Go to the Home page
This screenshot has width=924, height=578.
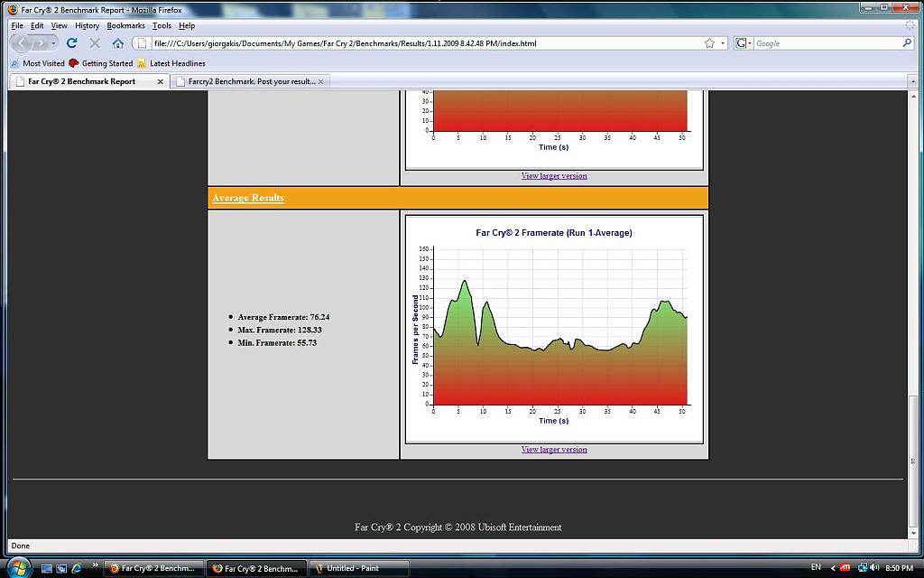pos(118,43)
